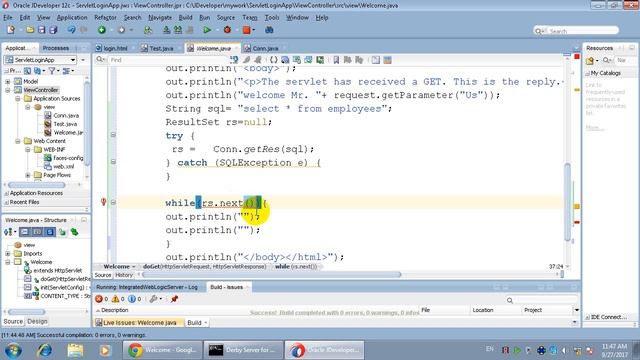This screenshot has width=640, height=360.
Task: Expand the Model project node
Action: pos(8,82)
